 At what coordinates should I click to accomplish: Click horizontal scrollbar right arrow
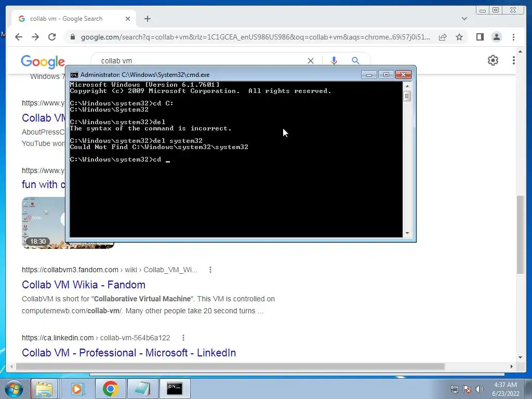(x=512, y=366)
